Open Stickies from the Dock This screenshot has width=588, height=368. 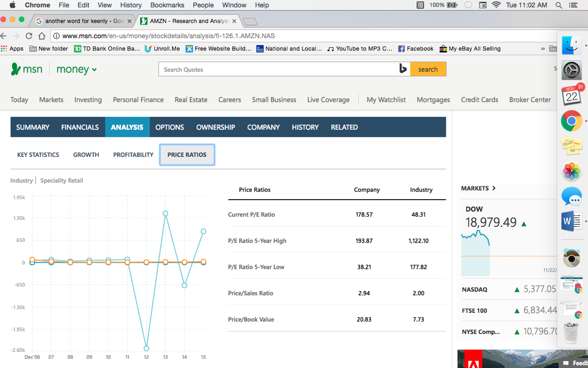point(571,146)
